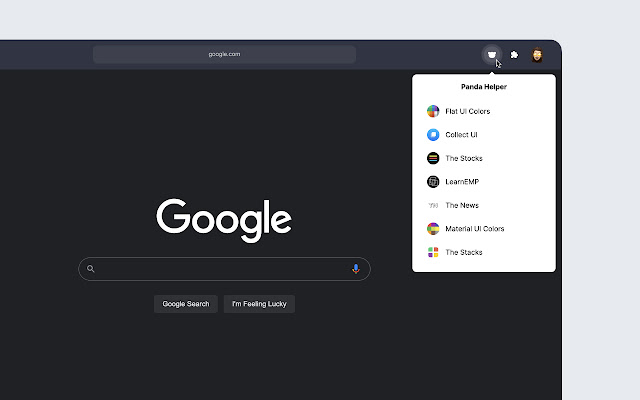640x400 pixels.
Task: Open the Extensions puzzle-piece menu
Action: [x=514, y=55]
